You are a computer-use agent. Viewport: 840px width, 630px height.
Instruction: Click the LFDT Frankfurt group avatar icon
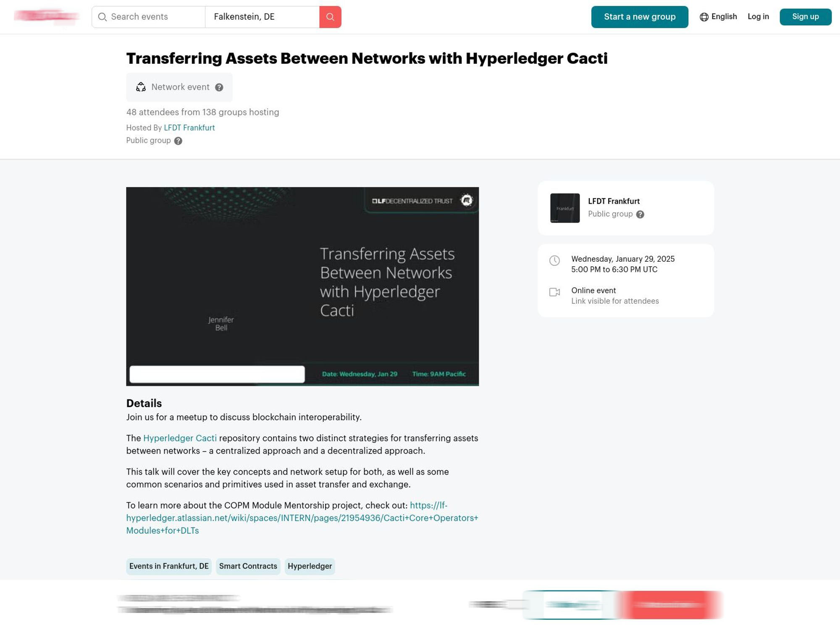[x=565, y=208]
